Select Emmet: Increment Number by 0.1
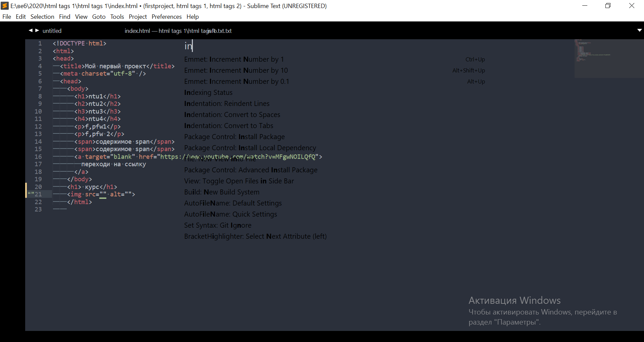 pos(334,81)
